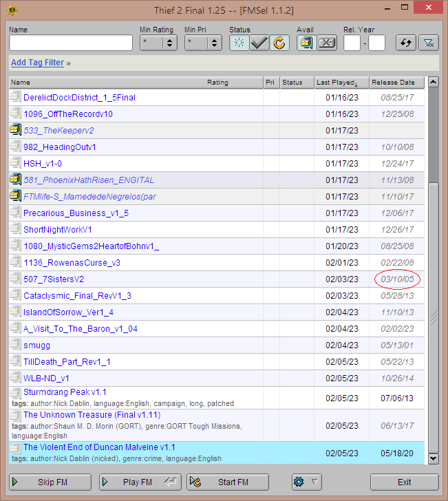The image size is (448, 501).
Task: Click release date 02/02/23 cell
Action: point(397,329)
